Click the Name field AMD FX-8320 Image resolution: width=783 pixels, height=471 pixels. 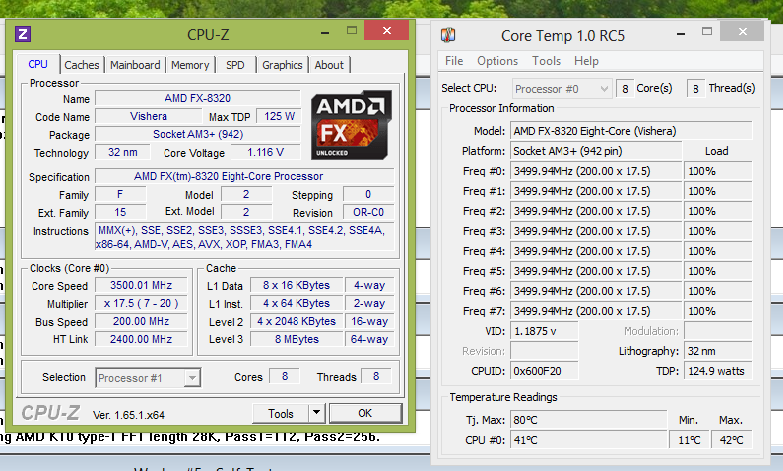coord(198,98)
